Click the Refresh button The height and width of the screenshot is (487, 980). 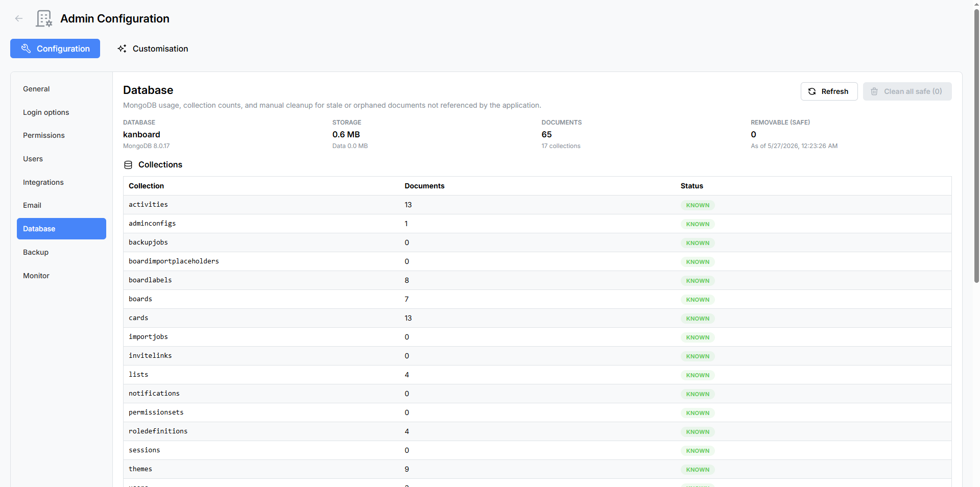(x=829, y=91)
